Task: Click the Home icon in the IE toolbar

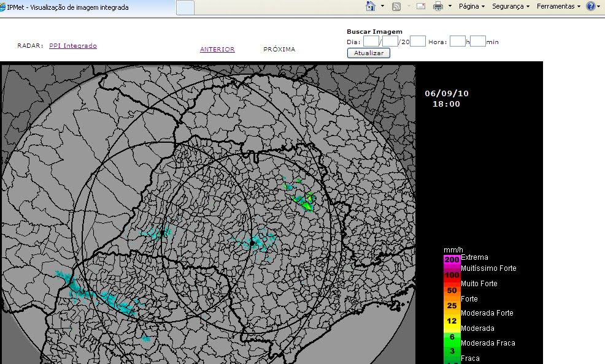Action: [x=371, y=6]
